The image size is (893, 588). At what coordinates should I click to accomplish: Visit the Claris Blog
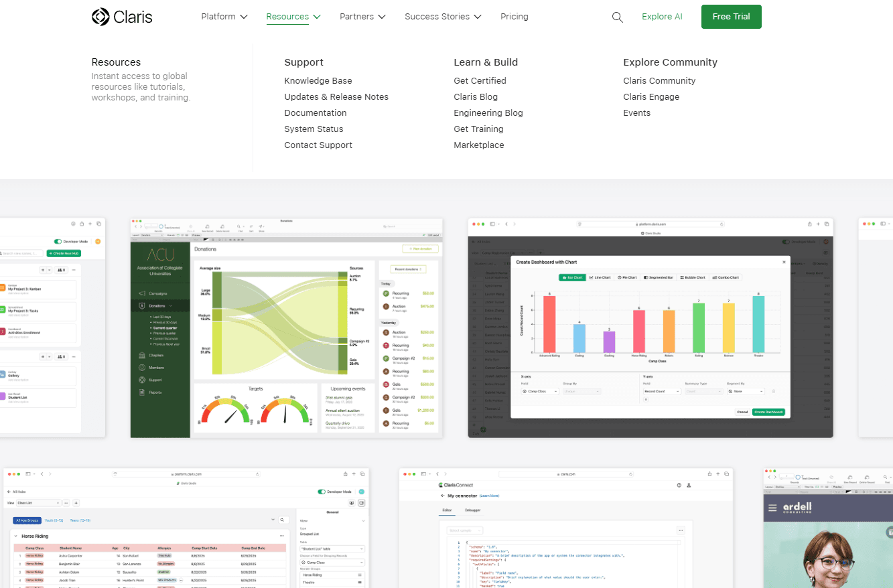(476, 97)
